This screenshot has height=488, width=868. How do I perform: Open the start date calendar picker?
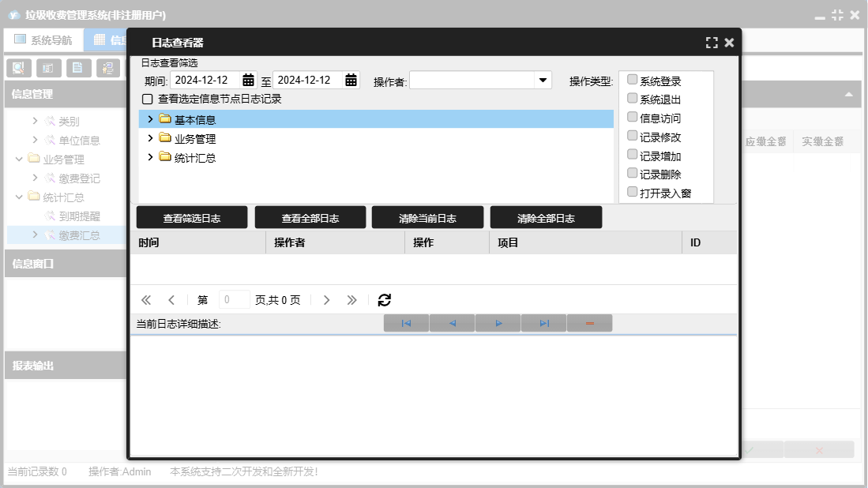click(248, 80)
